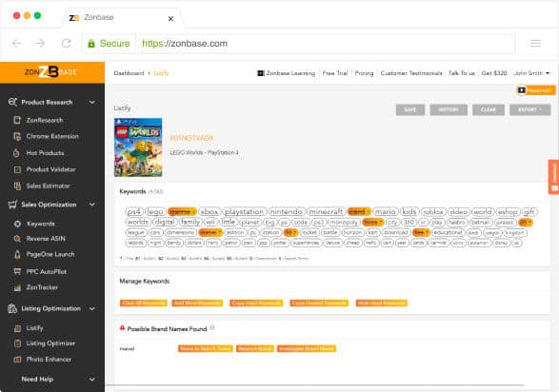
Task: Click the Product Research section icon
Action: 12,102
